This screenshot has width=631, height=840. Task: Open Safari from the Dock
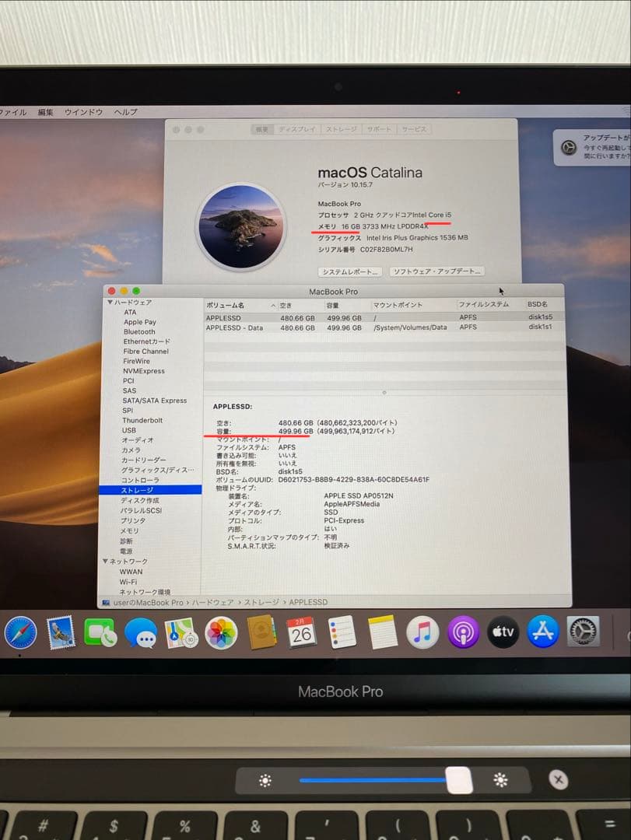point(20,632)
